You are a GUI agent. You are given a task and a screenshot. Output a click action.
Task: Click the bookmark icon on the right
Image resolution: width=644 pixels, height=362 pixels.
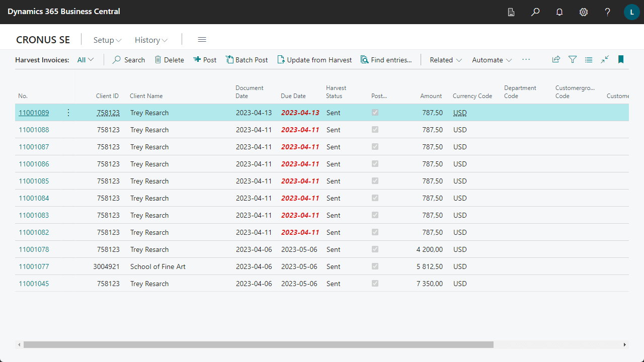(621, 59)
